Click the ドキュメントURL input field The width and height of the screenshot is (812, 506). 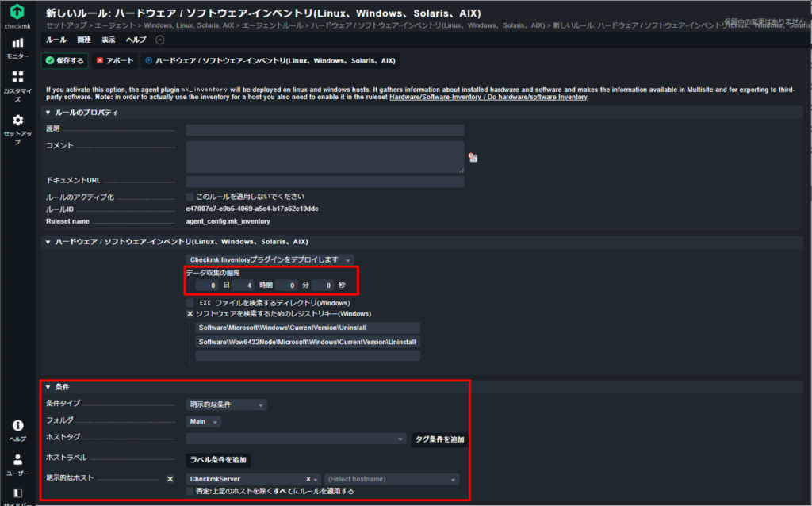[x=324, y=182]
